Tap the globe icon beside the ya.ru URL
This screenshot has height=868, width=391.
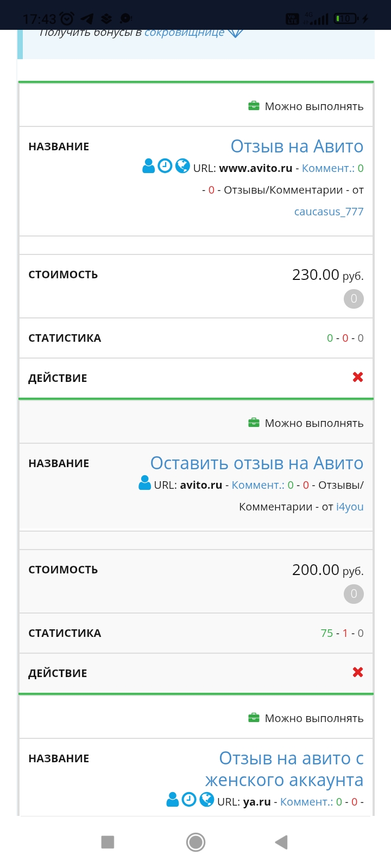pyautogui.click(x=206, y=800)
